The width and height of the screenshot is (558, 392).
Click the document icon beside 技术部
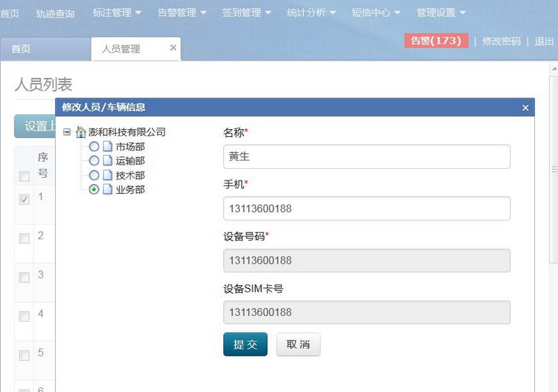(x=107, y=175)
